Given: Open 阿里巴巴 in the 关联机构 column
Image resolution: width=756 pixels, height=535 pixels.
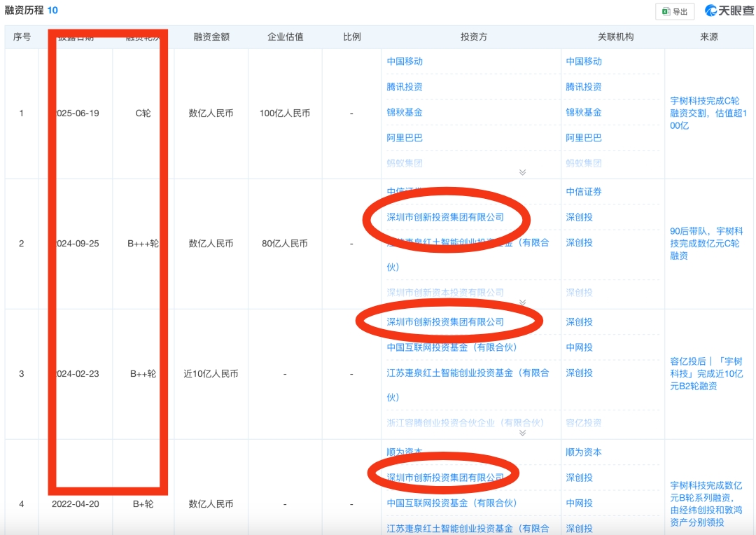Looking at the screenshot, I should pyautogui.click(x=584, y=138).
